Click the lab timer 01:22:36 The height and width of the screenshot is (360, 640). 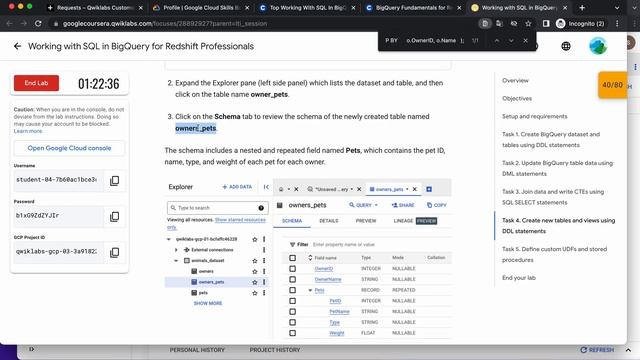99,84
